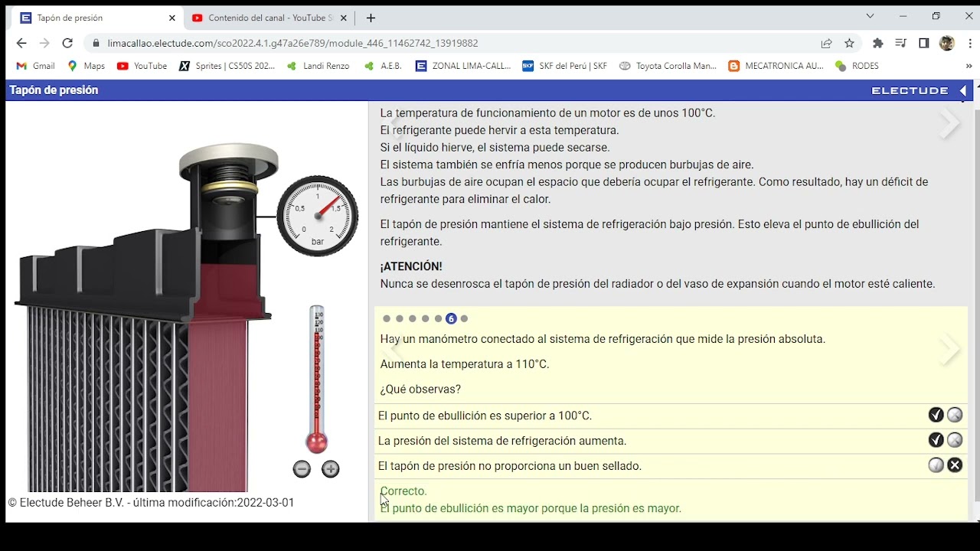Open the MECATRONICA AU... bookmark
Screen dimensions: 980x551
click(776, 66)
